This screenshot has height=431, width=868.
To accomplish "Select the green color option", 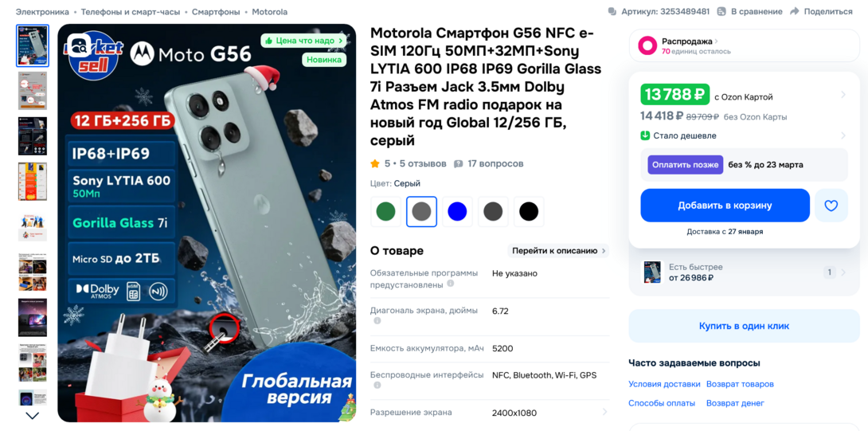I will [x=385, y=212].
